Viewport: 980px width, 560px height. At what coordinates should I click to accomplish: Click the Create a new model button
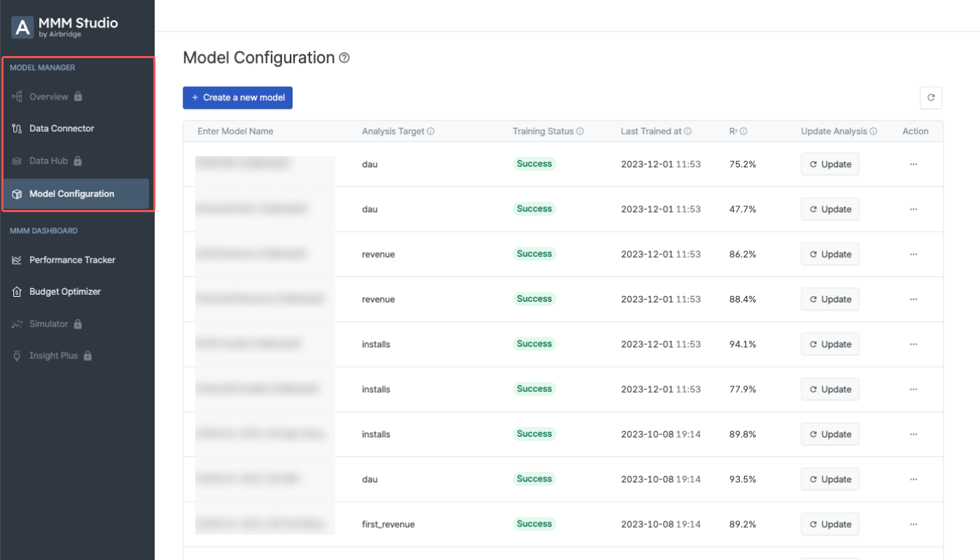click(237, 98)
